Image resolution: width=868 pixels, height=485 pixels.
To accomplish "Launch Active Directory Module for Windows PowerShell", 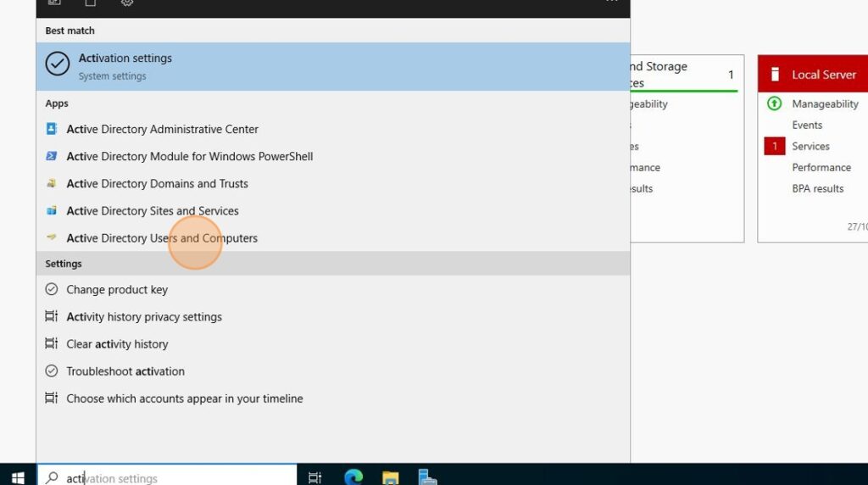I will (x=332, y=156).
